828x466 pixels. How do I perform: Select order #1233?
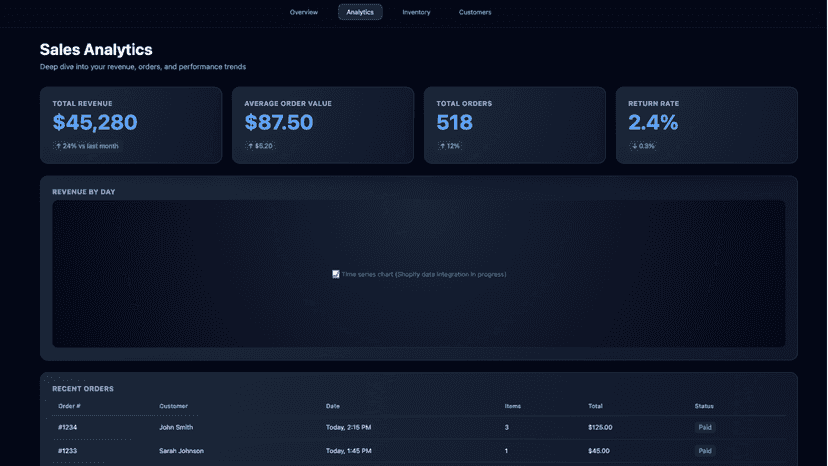(x=67, y=451)
